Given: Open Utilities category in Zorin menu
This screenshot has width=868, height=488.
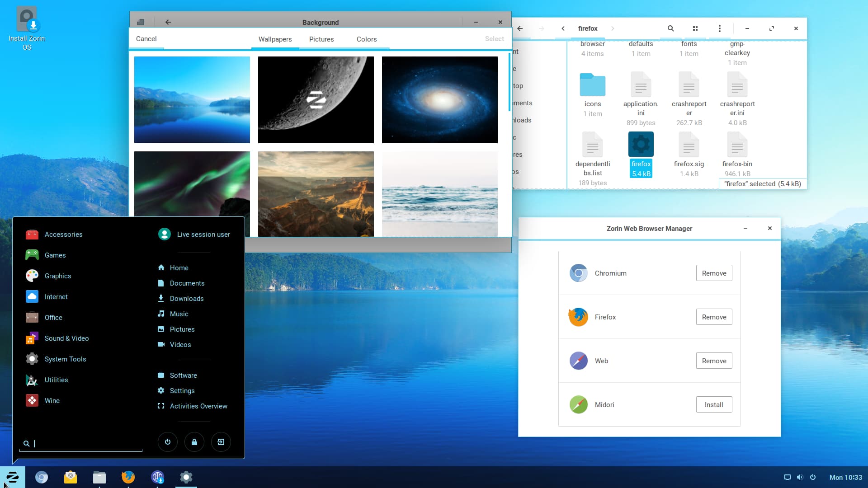Looking at the screenshot, I should 47,380.
